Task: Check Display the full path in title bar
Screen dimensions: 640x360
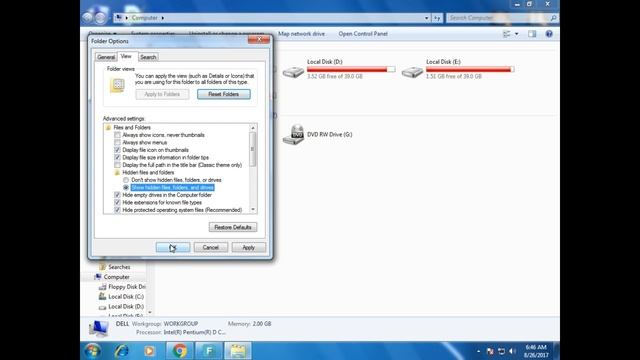Action: [x=118, y=165]
